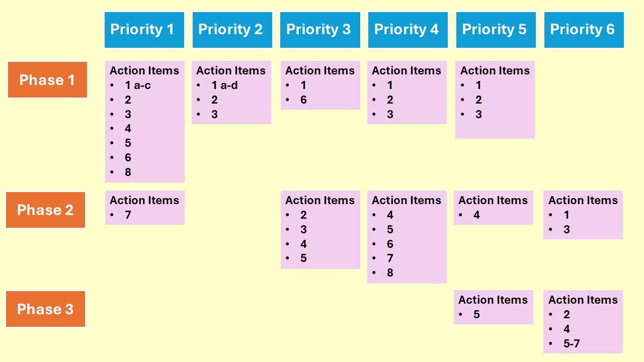Click the Phase 3 orange label
Image resolution: width=644 pixels, height=362 pixels.
point(46,309)
